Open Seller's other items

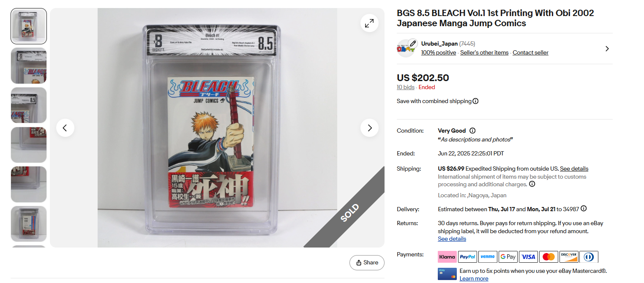[484, 52]
